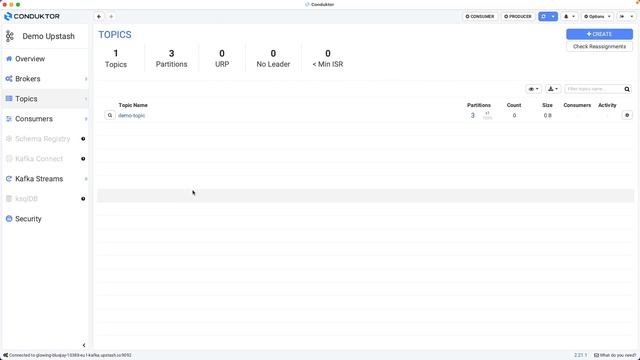Viewport: 640px width, 360px height.
Task: Click 'What do you need?' feedback link
Action: pos(615,356)
